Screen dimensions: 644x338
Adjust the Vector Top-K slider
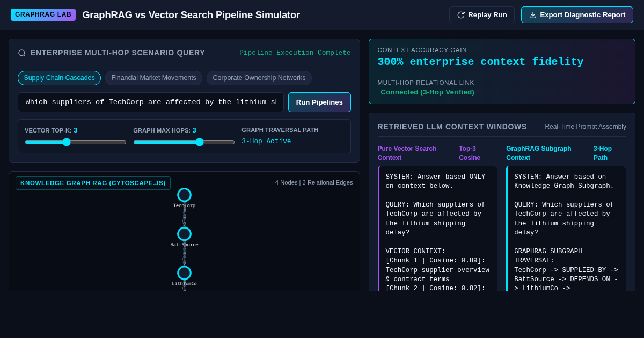pyautogui.click(x=76, y=142)
